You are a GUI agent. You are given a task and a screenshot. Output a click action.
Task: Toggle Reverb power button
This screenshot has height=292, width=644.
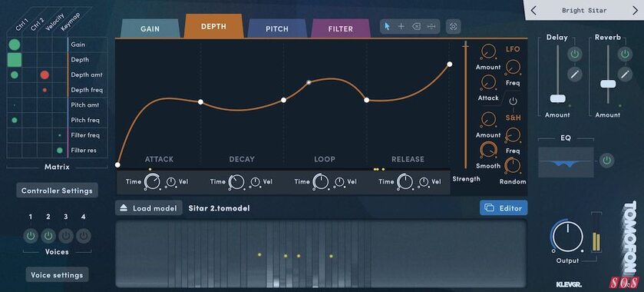coord(625,54)
